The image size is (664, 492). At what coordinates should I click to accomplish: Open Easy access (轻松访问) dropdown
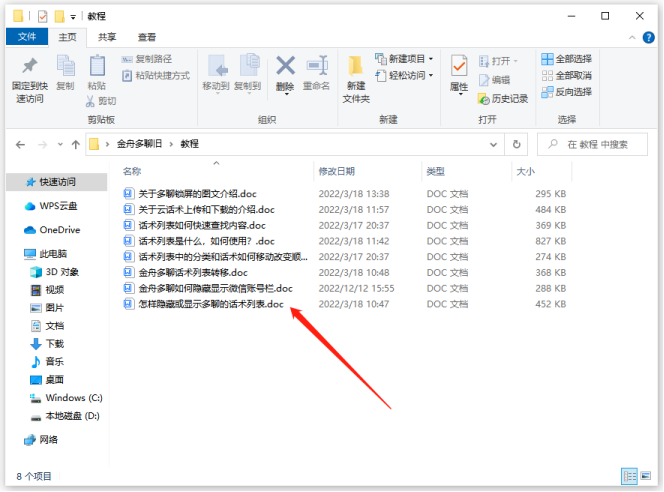[404, 76]
